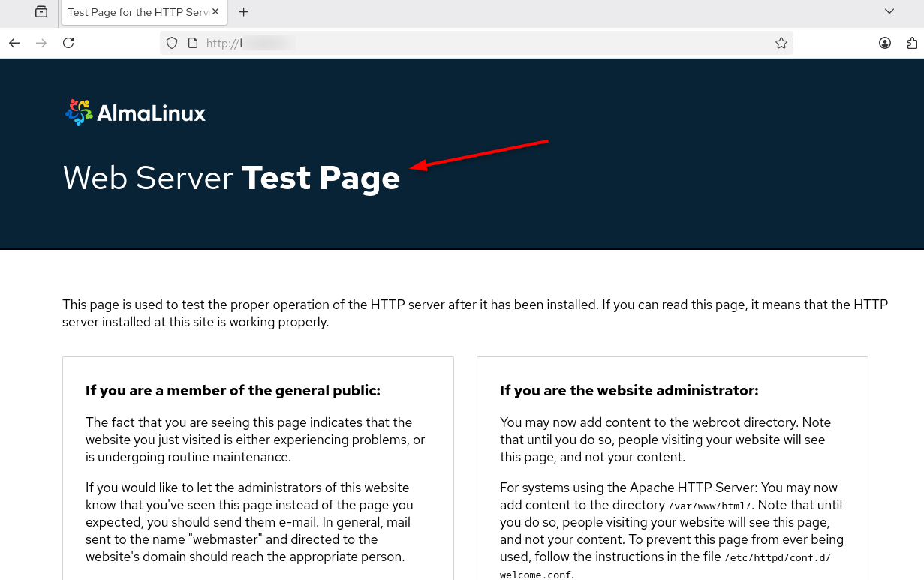Reload the current page

[68, 43]
